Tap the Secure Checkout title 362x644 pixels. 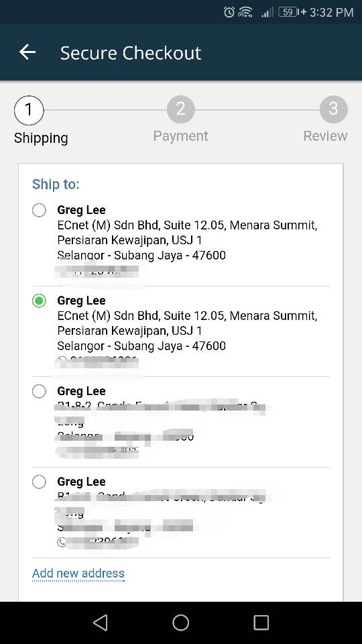click(x=131, y=53)
